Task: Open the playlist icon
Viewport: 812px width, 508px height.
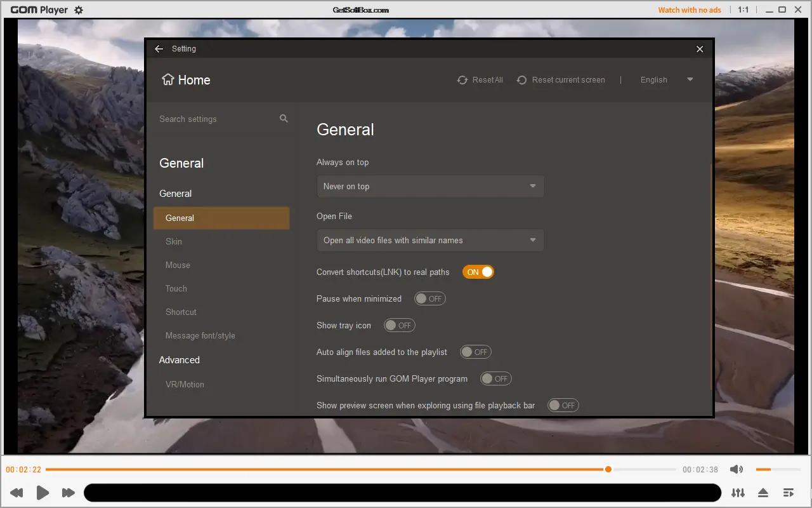Action: click(x=789, y=493)
